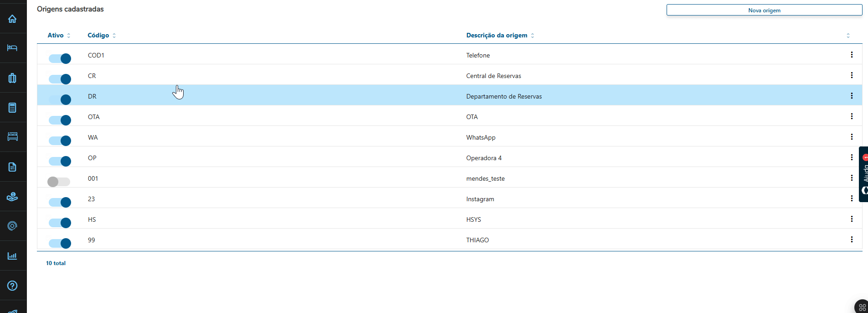Click the Nova origem button

point(764,10)
